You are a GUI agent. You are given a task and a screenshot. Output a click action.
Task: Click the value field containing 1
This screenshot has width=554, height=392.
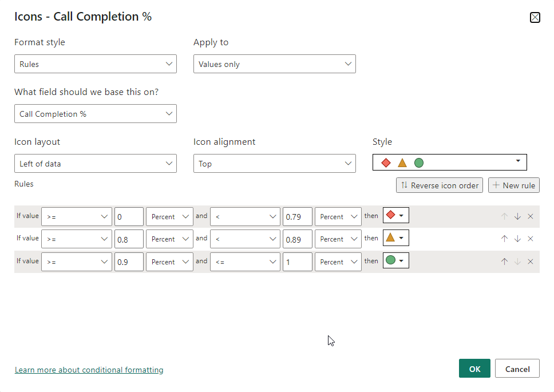298,262
